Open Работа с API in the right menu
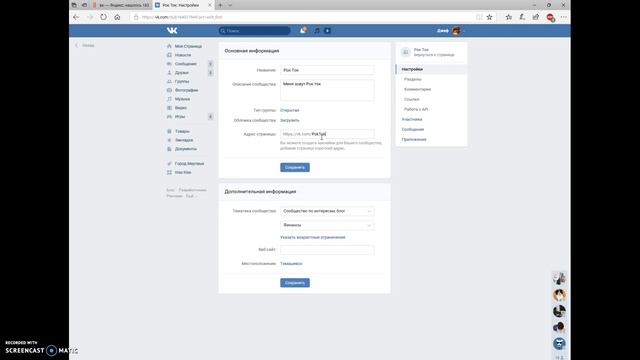The image size is (640, 360). [x=416, y=109]
